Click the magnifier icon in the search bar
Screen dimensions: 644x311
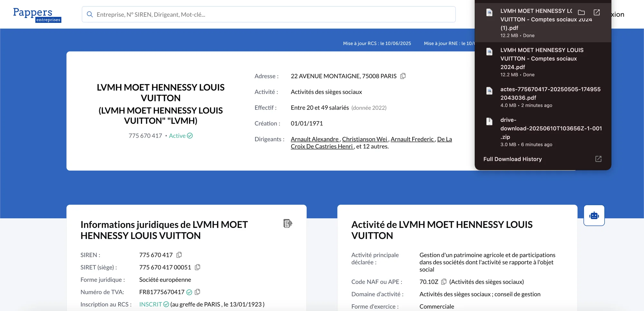point(90,14)
